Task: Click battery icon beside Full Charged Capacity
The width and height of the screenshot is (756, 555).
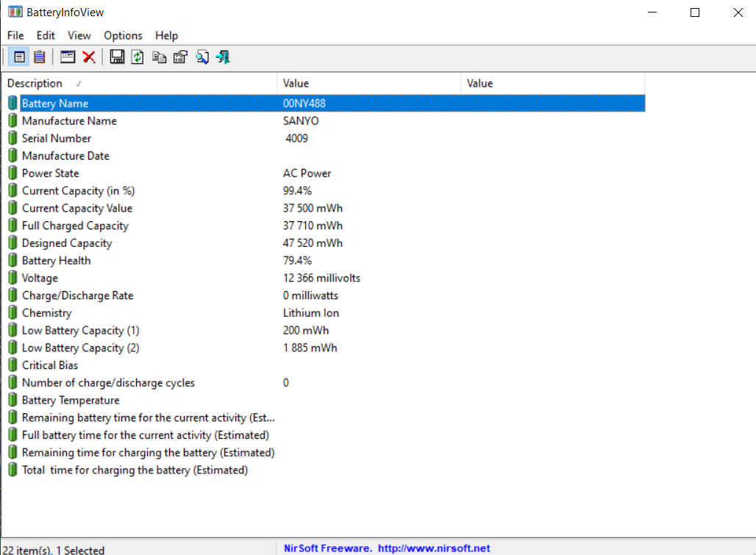Action: point(13,226)
